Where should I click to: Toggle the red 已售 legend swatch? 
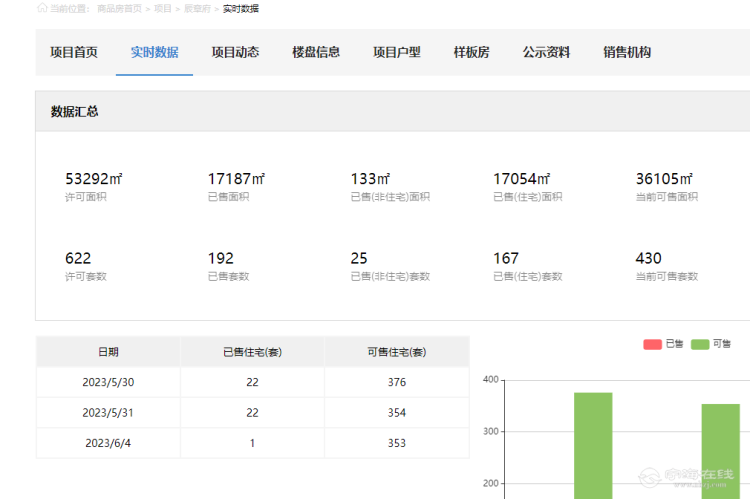pyautogui.click(x=652, y=344)
